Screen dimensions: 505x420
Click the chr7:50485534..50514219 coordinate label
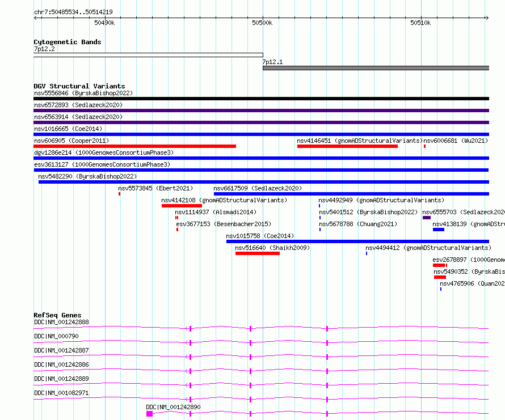73,12
